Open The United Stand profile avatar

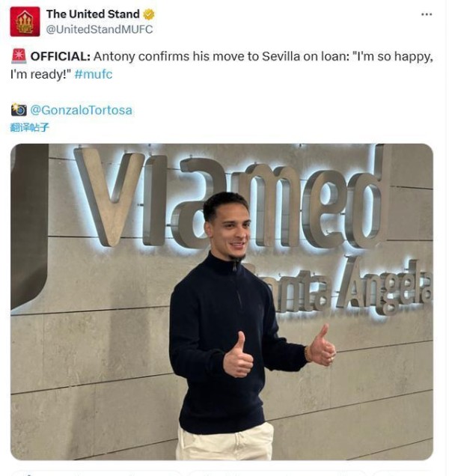[25, 22]
